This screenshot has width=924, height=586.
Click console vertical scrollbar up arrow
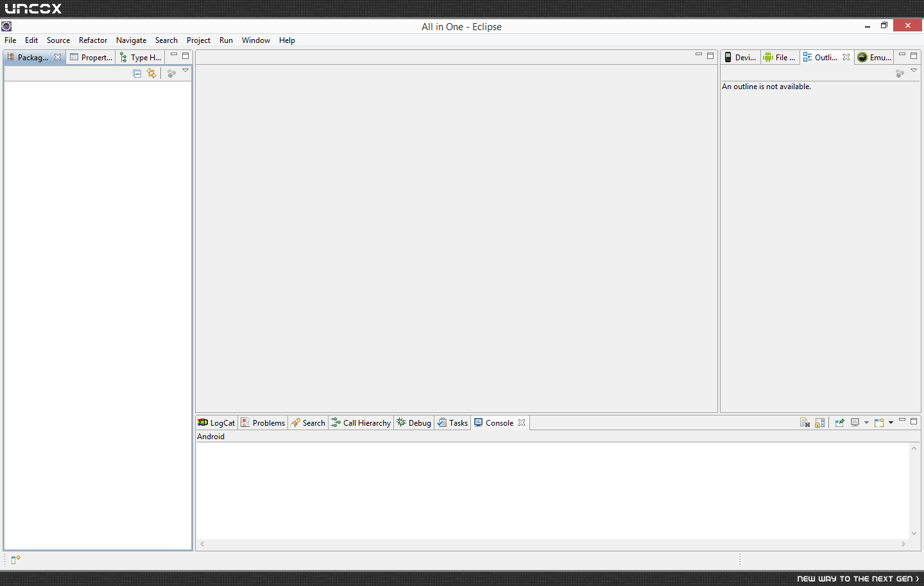pyautogui.click(x=914, y=448)
